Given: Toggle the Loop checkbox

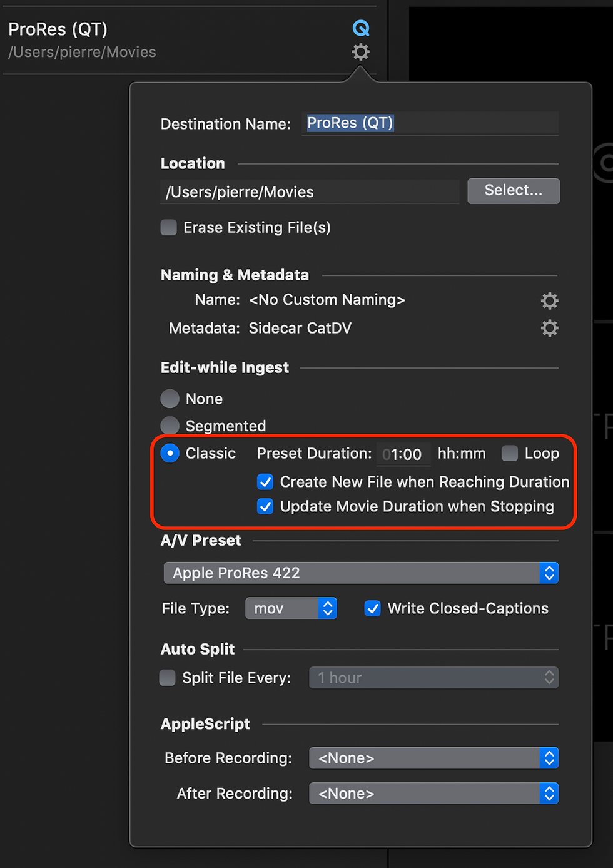Looking at the screenshot, I should (510, 453).
